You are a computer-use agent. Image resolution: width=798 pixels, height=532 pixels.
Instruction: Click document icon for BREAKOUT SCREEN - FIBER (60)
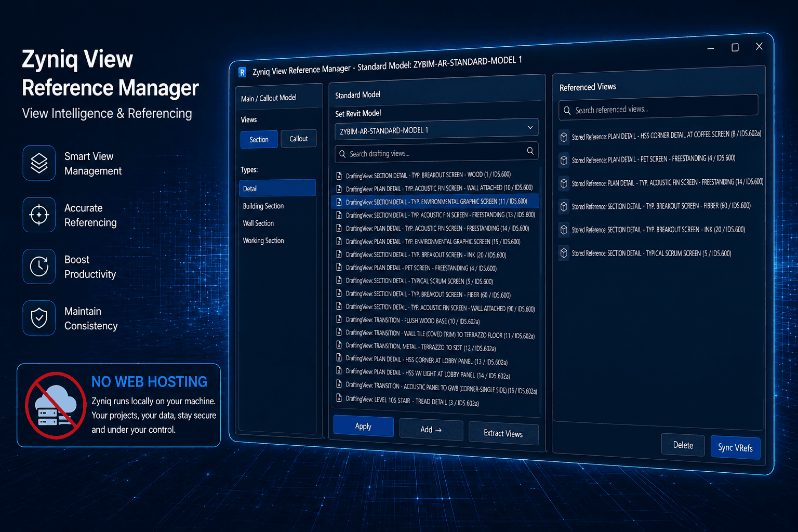tap(339, 294)
